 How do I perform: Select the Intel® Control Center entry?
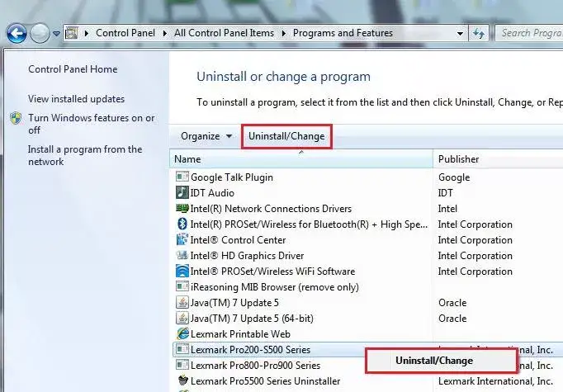[x=238, y=240]
